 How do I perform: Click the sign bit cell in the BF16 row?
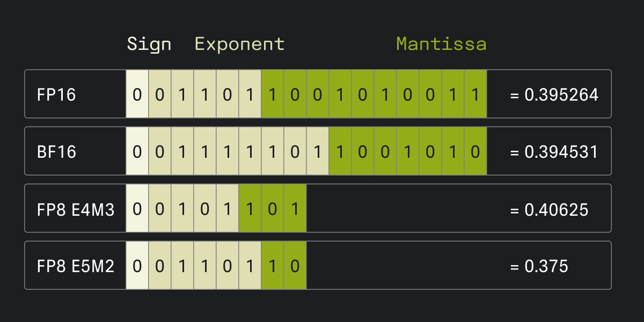tap(137, 152)
